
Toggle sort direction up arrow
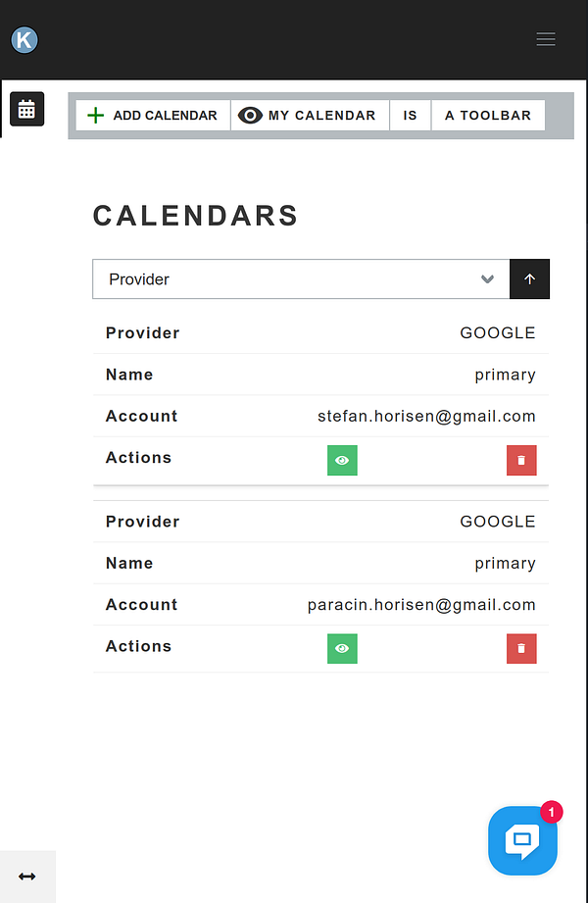(529, 279)
